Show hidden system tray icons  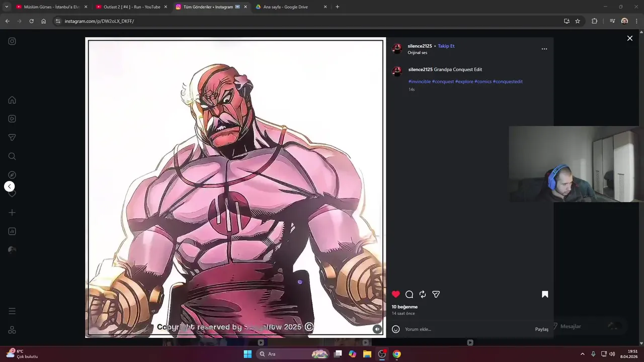[x=583, y=354]
